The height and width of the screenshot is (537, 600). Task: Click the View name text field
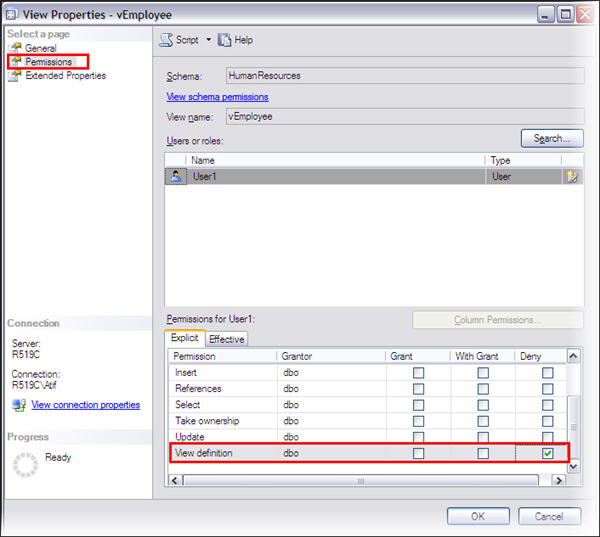pos(404,116)
